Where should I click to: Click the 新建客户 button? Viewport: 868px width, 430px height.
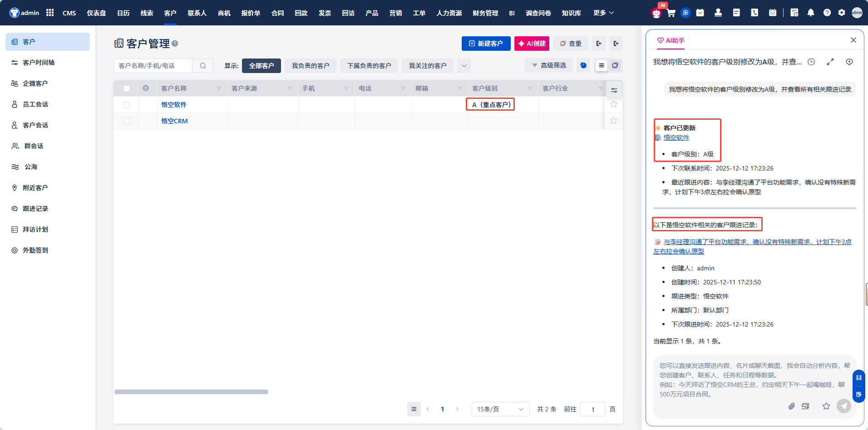tap(486, 44)
